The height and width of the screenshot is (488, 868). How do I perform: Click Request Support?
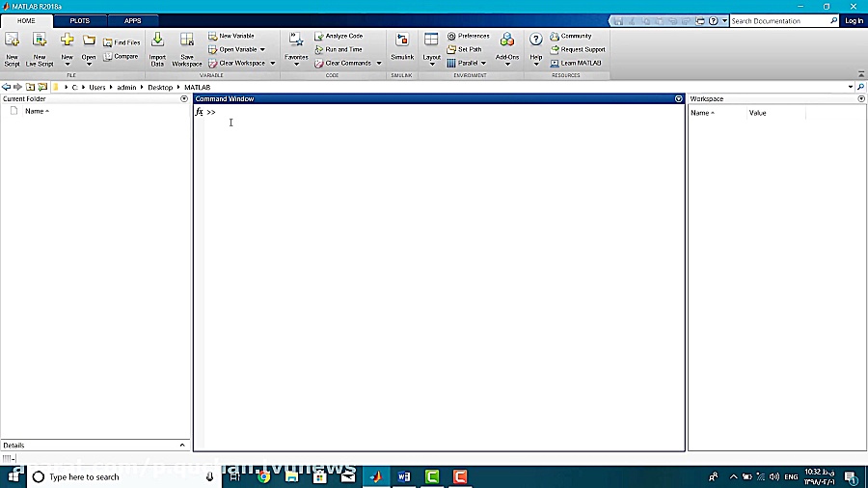coord(578,49)
